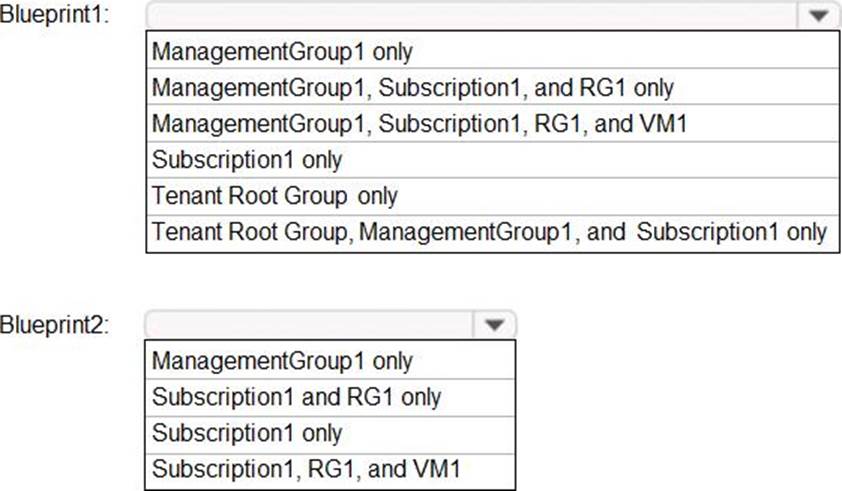Click the "Blueprint2:" label
Image resolution: width=842 pixels, height=491 pixels.
coord(55,325)
